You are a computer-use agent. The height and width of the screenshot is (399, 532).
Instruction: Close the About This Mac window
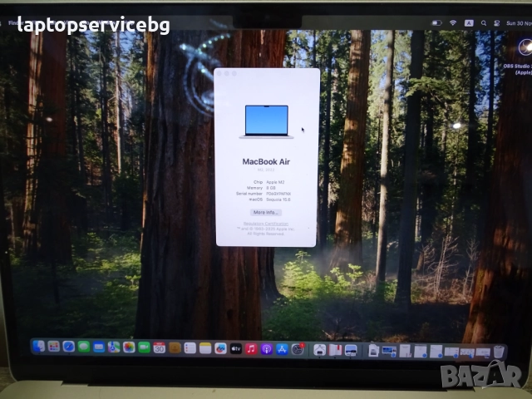(219, 74)
